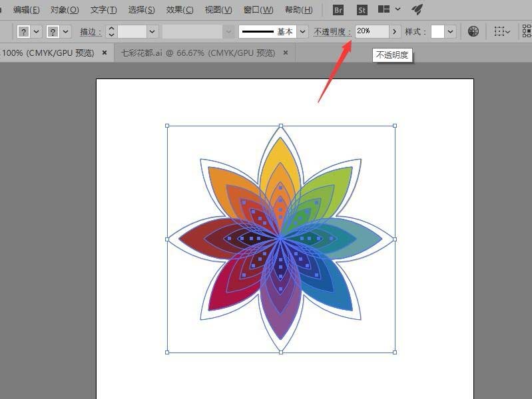Click the purple bottom petal of flower

tap(280, 324)
